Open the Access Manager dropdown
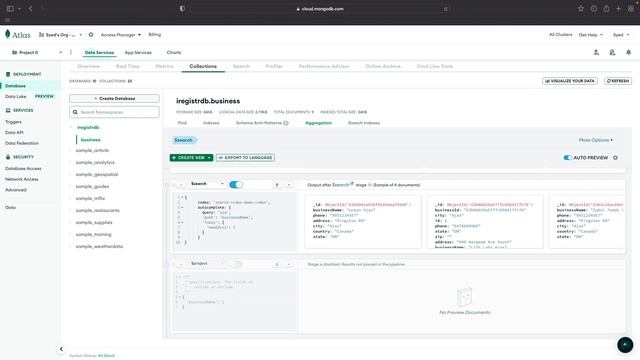This screenshot has height=360, width=640. [x=121, y=35]
